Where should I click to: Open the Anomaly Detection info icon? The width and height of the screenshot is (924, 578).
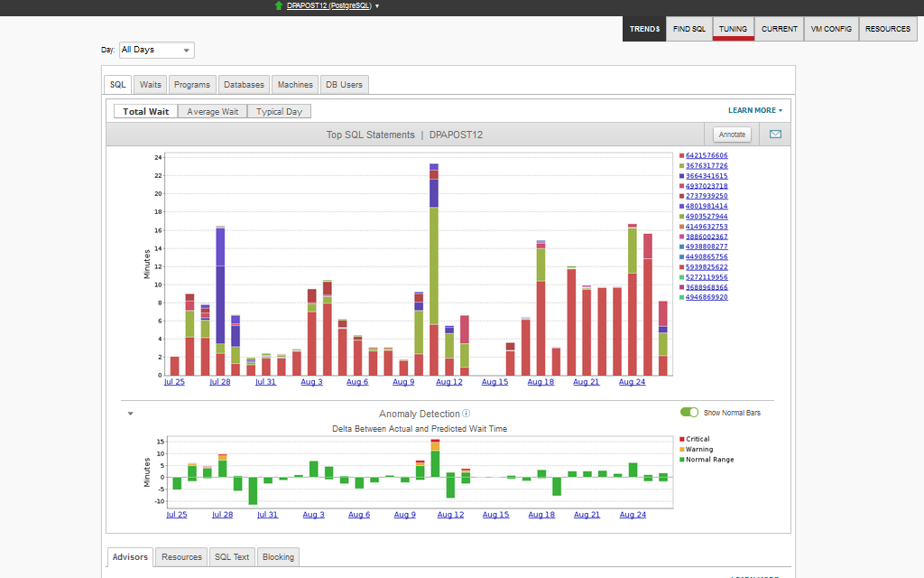coord(466,414)
